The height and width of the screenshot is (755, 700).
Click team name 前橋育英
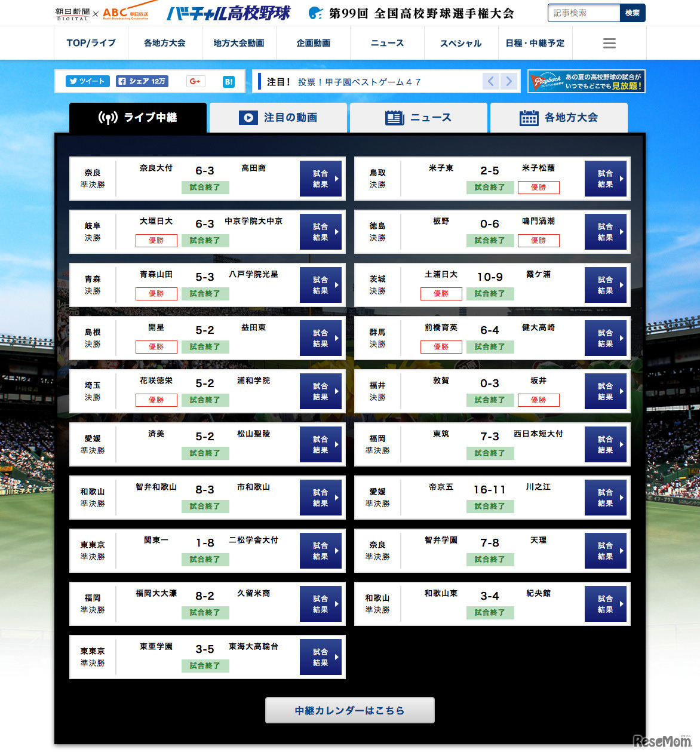(441, 327)
